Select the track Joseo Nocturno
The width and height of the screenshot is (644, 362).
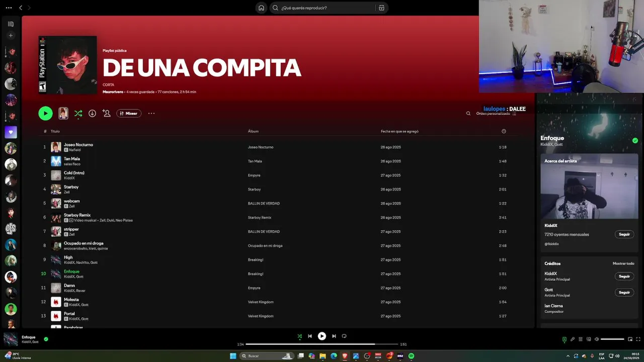pyautogui.click(x=78, y=145)
